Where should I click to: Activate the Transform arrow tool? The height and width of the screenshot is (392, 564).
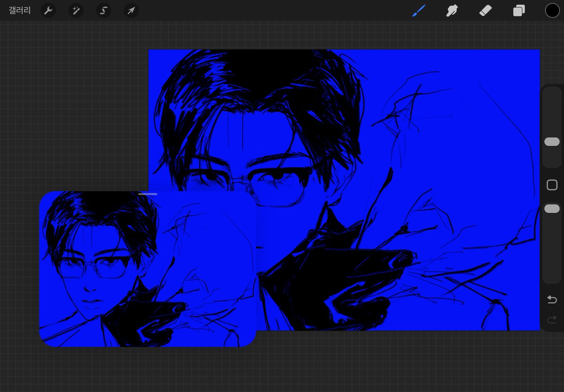132,10
